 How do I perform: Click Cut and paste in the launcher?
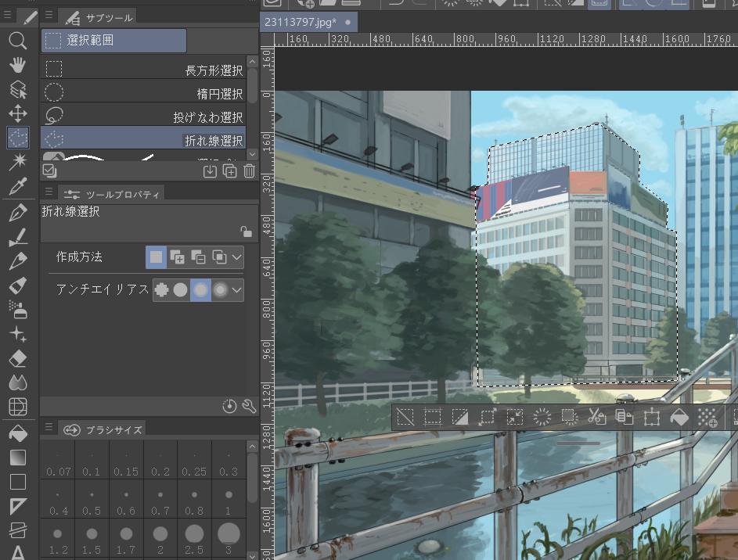pos(597,417)
